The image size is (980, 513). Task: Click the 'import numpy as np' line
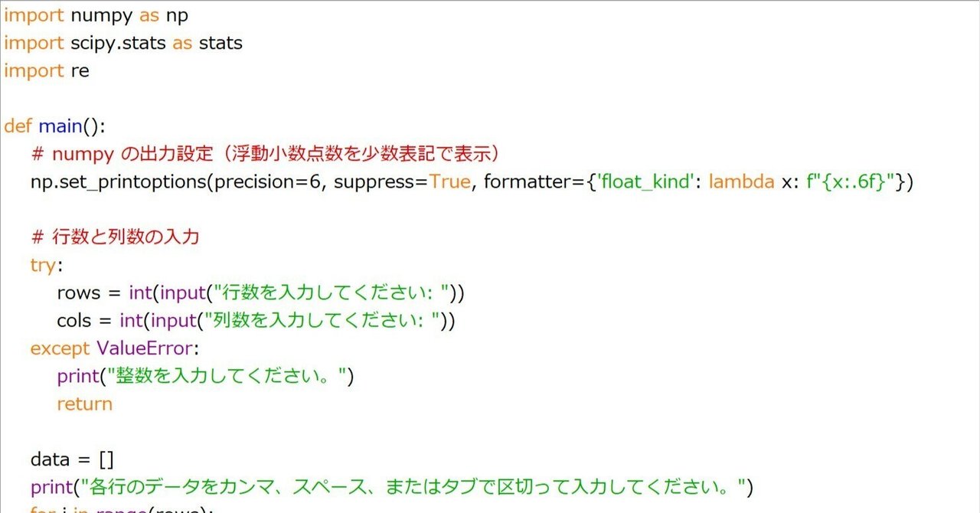click(96, 15)
